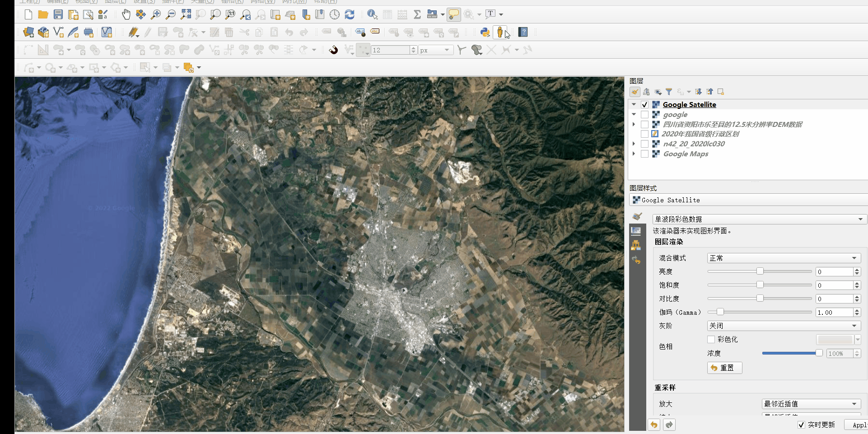Open the style history tab in layer styling
Viewport: 868px width, 434px height.
(x=636, y=260)
